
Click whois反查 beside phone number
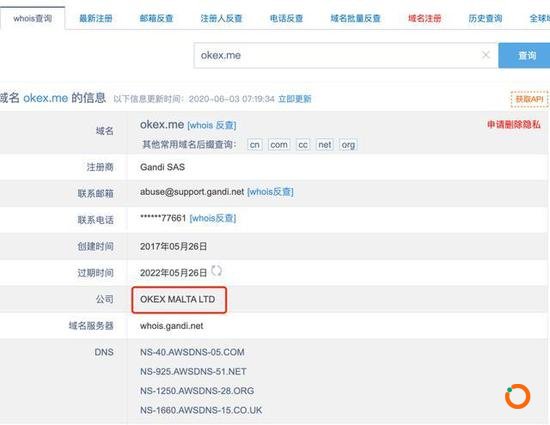tap(213, 218)
